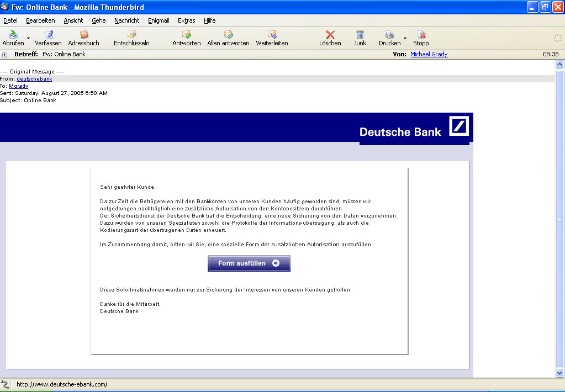This screenshot has height=392, width=565.
Task: Click the scrollbar up arrow
Action: click(559, 65)
